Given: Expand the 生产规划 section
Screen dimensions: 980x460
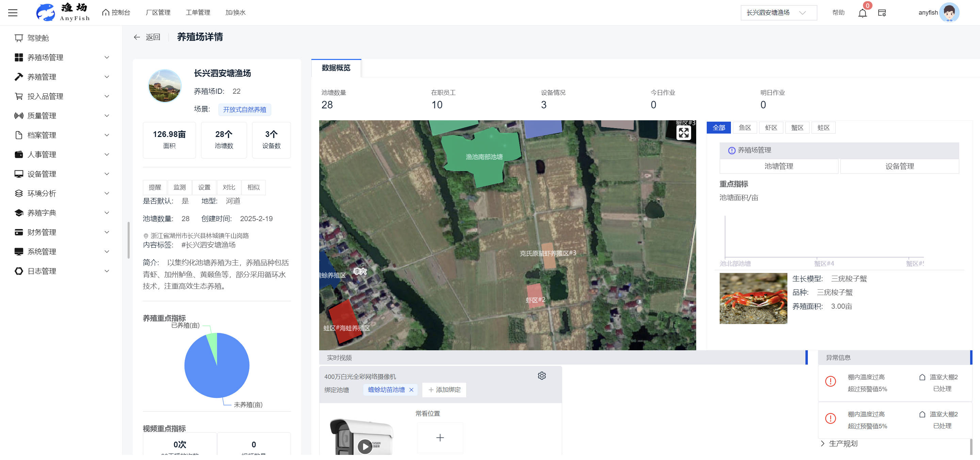Looking at the screenshot, I should point(843,443).
